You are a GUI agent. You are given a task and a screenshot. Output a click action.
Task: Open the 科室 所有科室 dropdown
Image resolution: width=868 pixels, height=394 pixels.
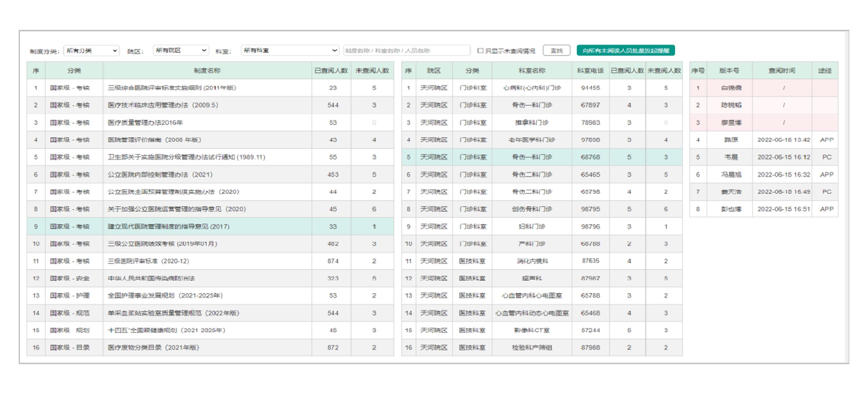coord(290,51)
